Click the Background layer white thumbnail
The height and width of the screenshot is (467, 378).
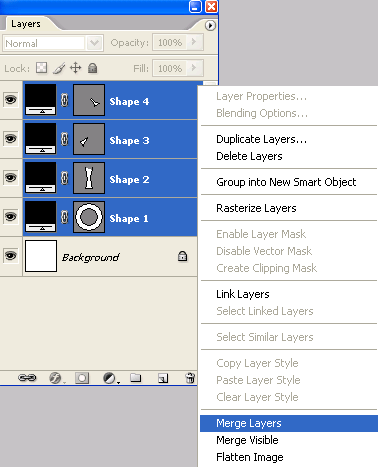pyautogui.click(x=41, y=256)
